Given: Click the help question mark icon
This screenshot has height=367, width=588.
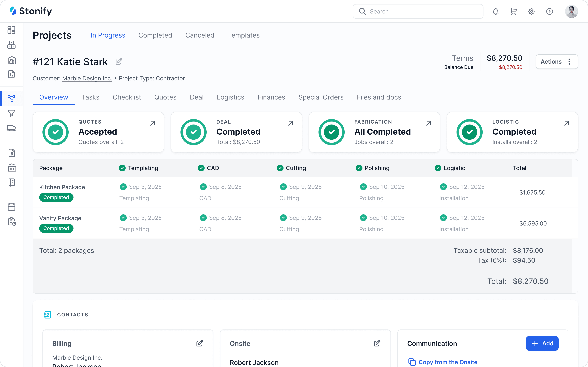Looking at the screenshot, I should (x=549, y=11).
